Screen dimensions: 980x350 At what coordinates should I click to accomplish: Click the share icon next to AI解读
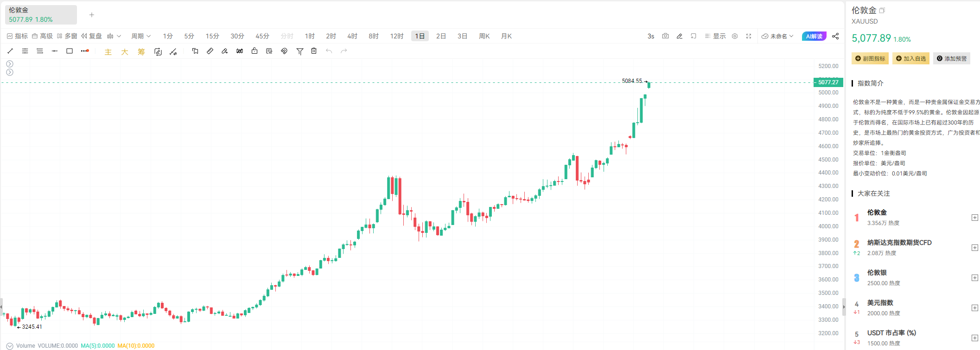835,36
